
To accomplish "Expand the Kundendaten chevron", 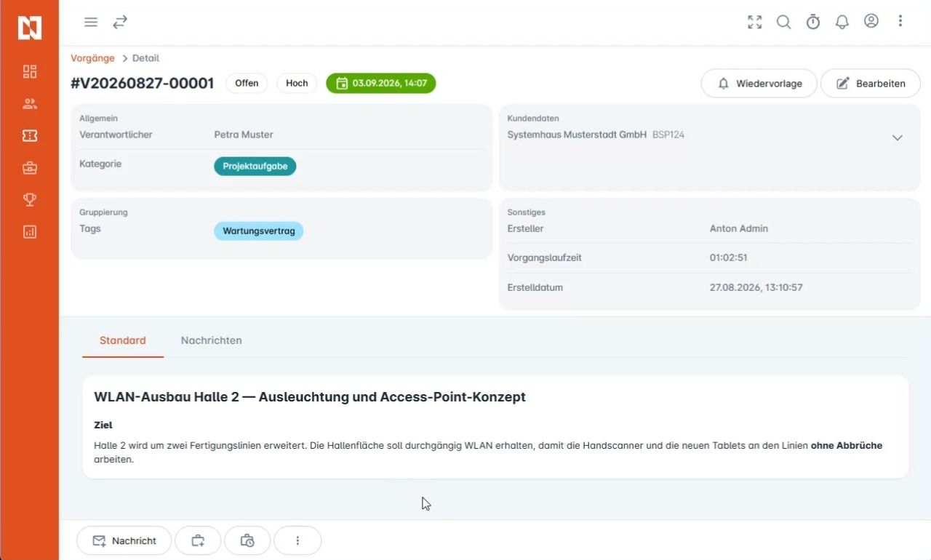I will (x=898, y=137).
